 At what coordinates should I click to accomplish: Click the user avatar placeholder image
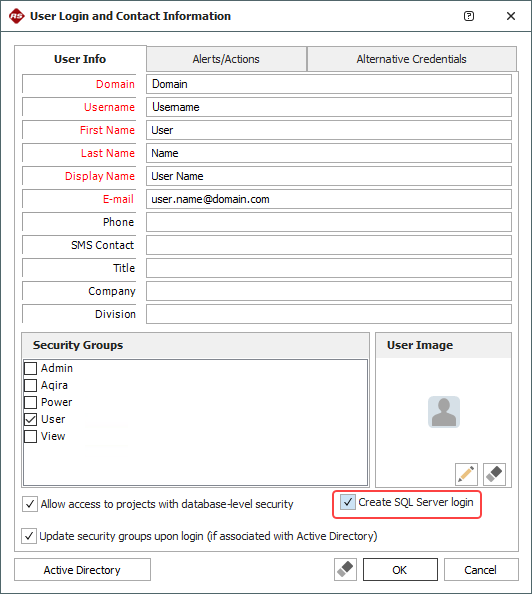[x=444, y=412]
